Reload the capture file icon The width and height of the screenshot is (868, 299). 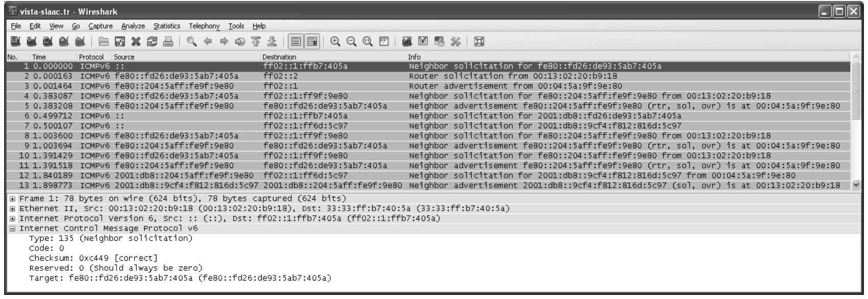(152, 42)
